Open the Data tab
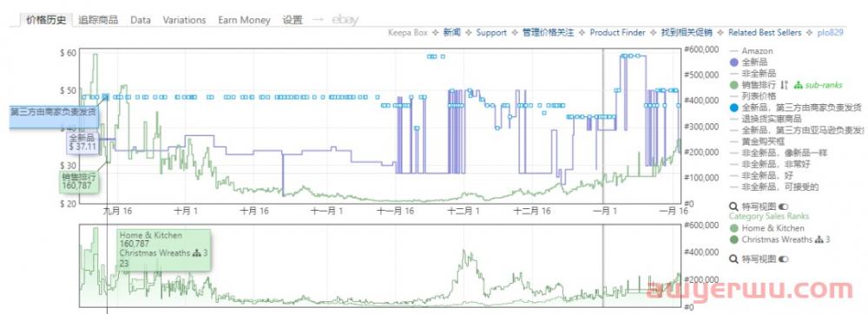Image resolution: width=868 pixels, height=314 pixels. [x=141, y=20]
